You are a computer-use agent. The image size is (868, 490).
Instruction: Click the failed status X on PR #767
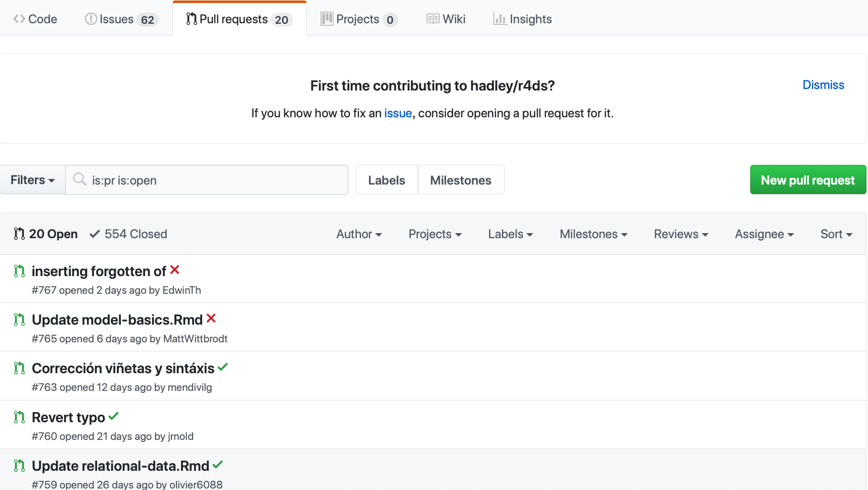click(x=175, y=270)
